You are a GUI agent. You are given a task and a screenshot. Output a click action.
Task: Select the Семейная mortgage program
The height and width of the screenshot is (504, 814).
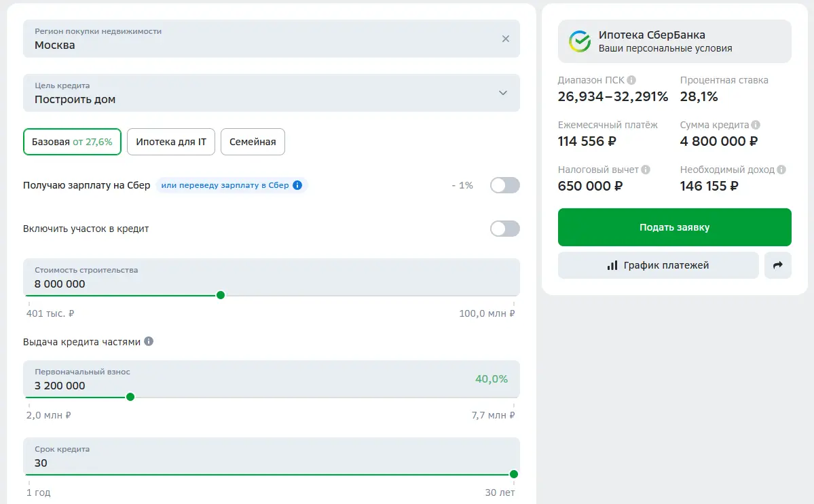click(x=253, y=142)
